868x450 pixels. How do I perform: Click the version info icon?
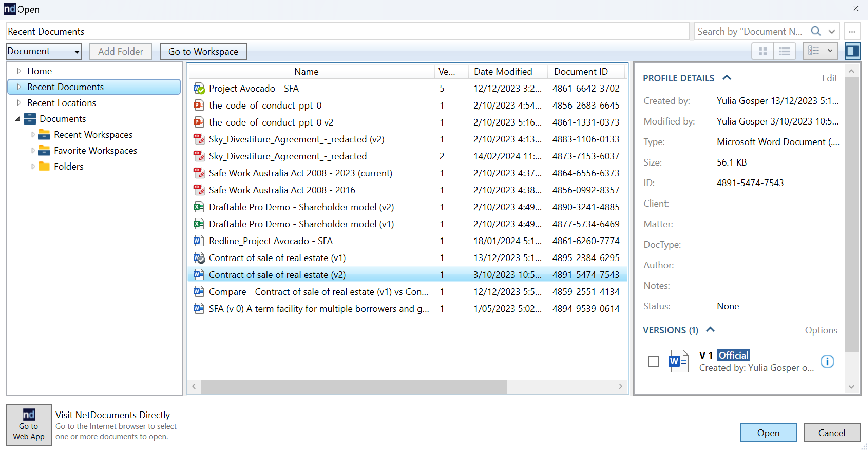(827, 361)
